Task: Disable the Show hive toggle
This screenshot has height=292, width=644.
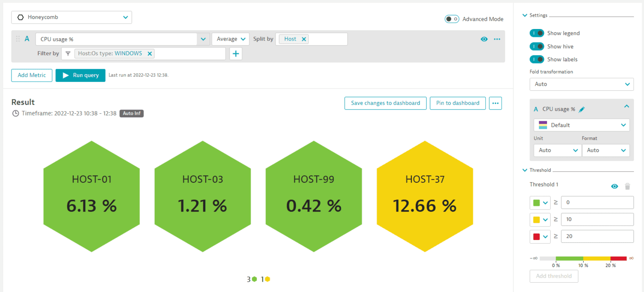Action: [536, 46]
